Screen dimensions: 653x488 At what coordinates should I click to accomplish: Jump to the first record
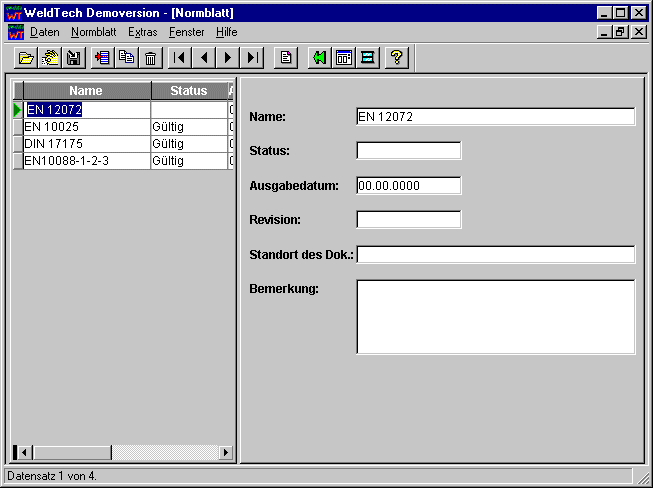[x=180, y=58]
